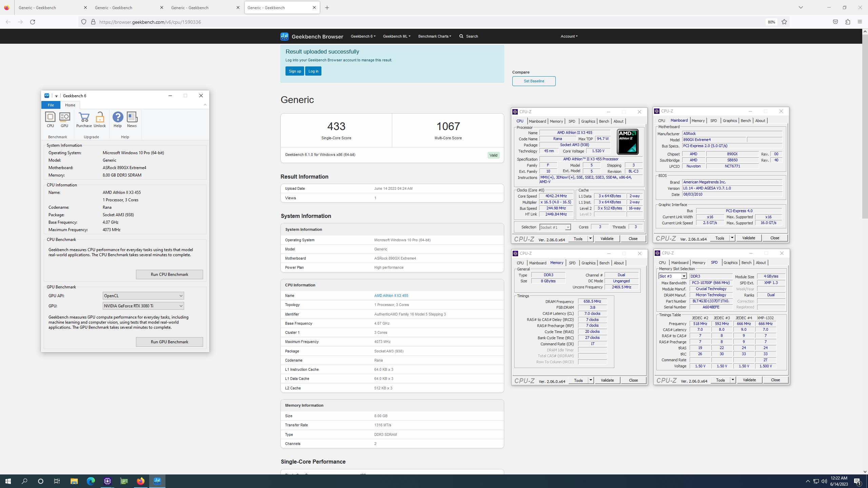Open the taskbar clock and date

pyautogui.click(x=839, y=481)
